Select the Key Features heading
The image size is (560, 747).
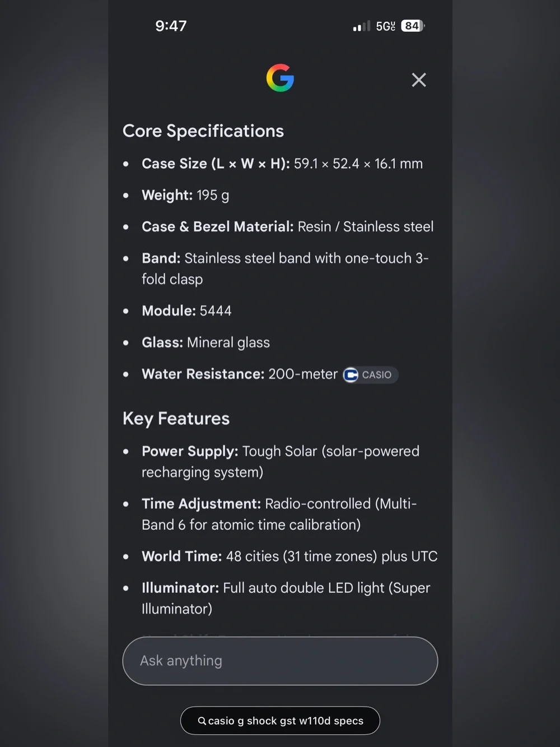[x=176, y=419]
